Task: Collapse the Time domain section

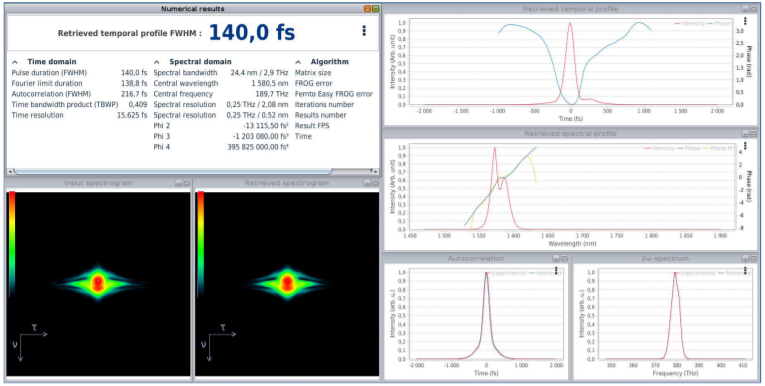Action: coord(15,62)
